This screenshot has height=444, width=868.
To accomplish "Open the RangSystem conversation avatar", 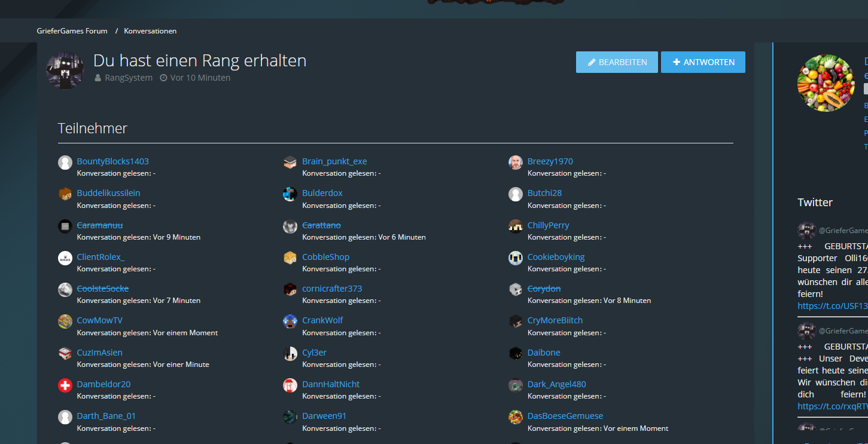I will 65,70.
